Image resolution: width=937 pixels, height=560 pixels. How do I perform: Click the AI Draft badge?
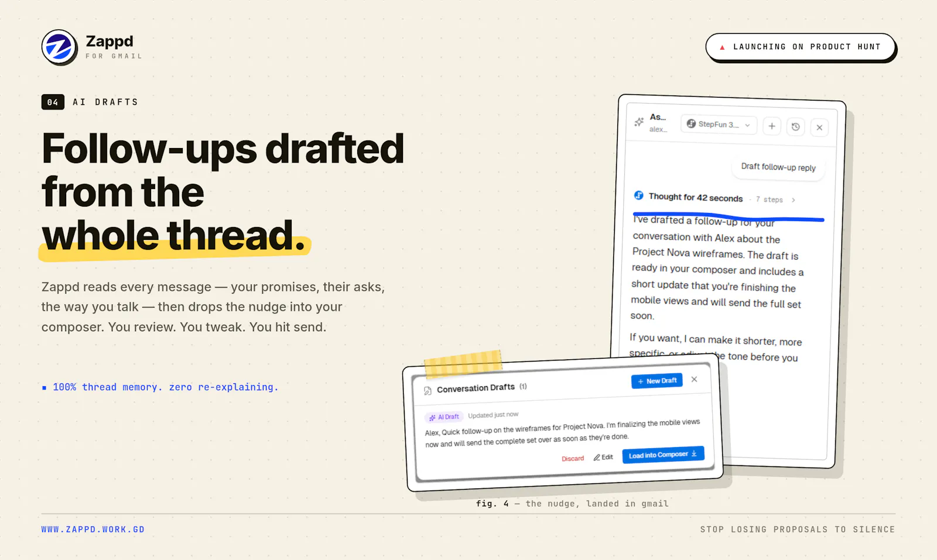(x=444, y=417)
